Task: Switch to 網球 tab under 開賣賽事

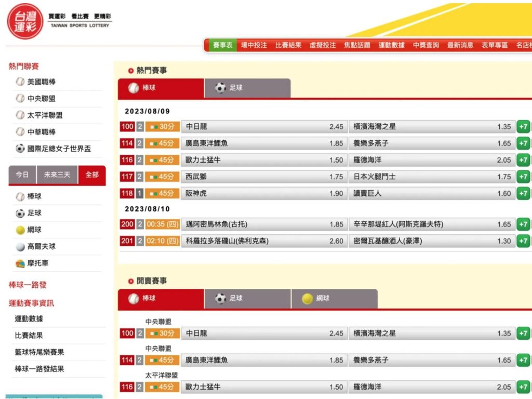Action: point(335,299)
